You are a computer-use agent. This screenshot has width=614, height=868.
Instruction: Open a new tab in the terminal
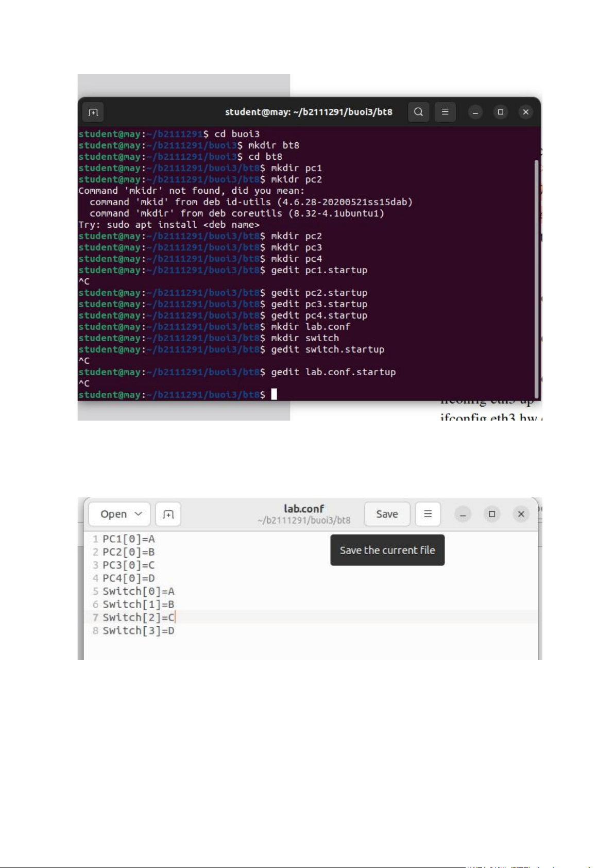click(93, 112)
